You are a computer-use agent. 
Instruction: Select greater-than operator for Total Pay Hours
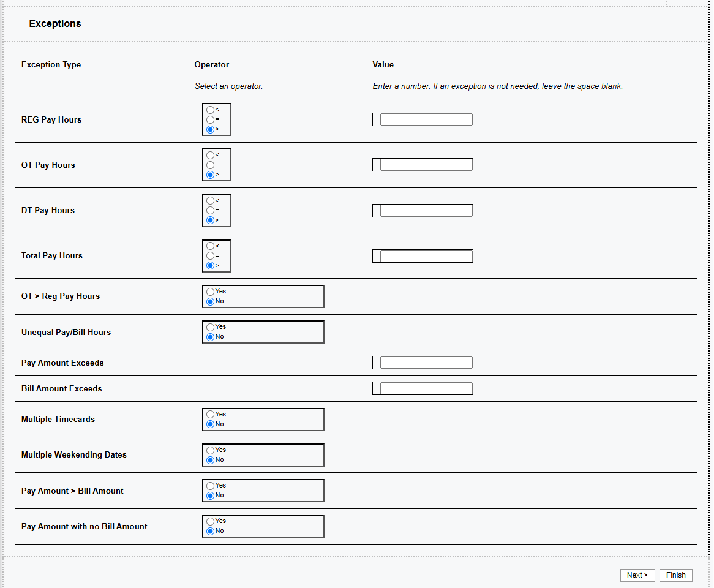[211, 266]
